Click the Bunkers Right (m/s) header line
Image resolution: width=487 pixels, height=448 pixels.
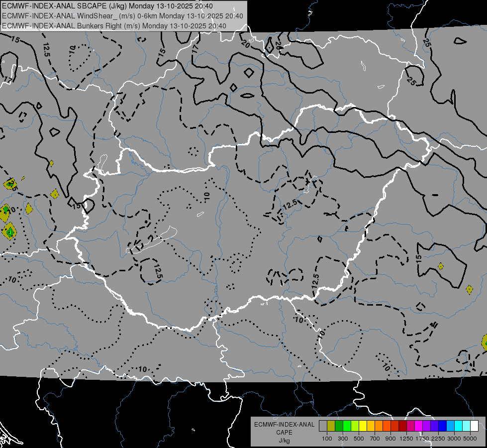(x=114, y=26)
